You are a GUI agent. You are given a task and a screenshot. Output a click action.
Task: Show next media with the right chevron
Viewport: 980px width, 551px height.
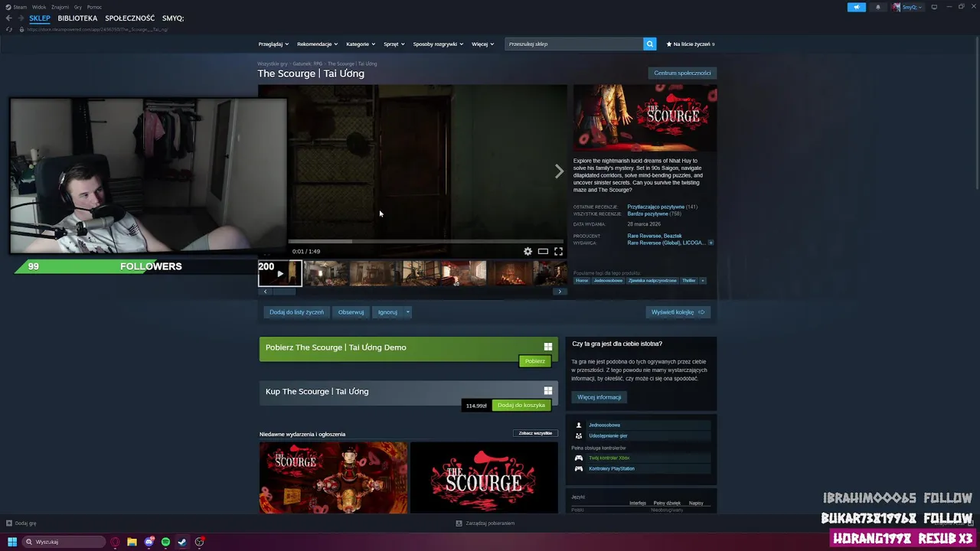pyautogui.click(x=559, y=171)
